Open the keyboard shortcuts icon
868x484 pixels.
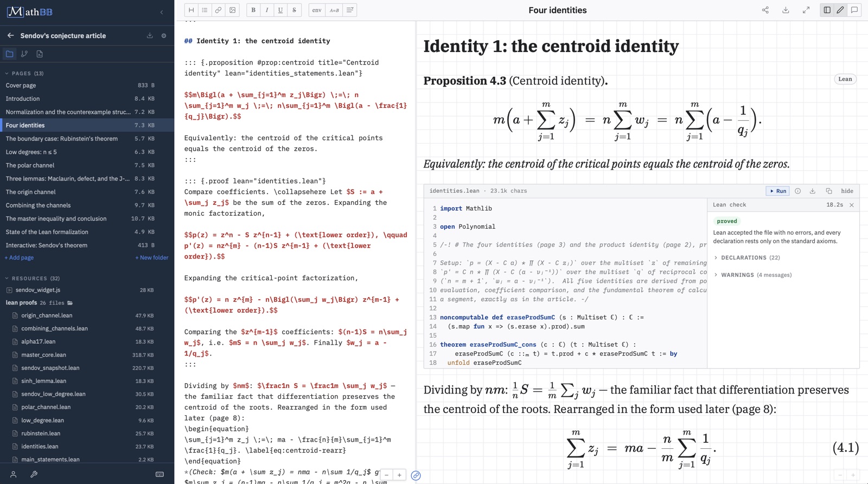tap(159, 474)
